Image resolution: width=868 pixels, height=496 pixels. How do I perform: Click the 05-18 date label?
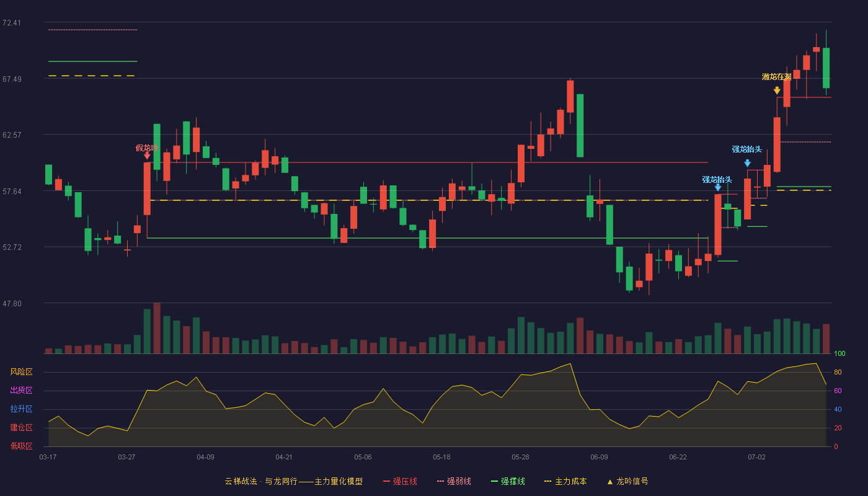coord(441,457)
